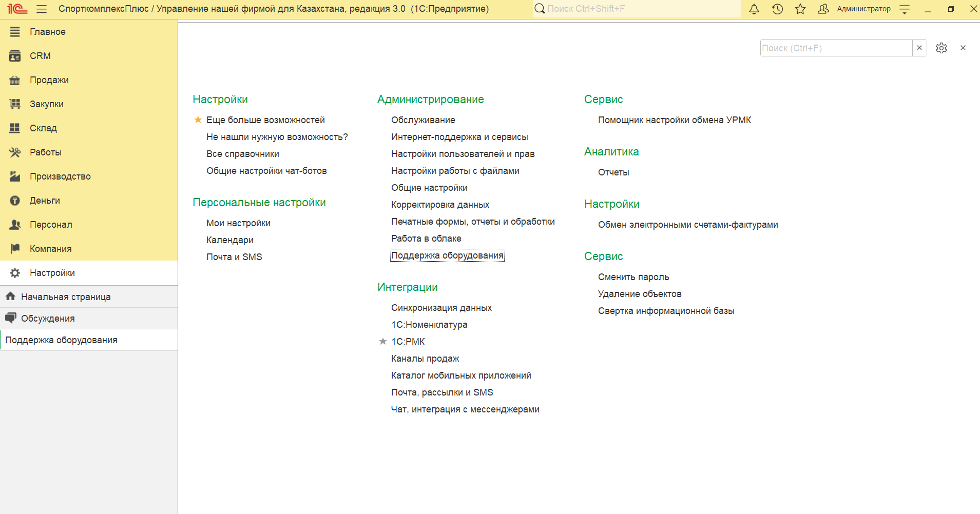Viewport: 980px width, 514px height.
Task: Open the Главное section
Action: [x=89, y=32]
